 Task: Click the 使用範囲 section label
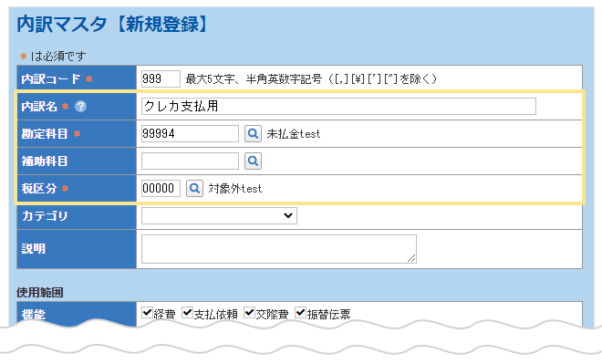[39, 293]
